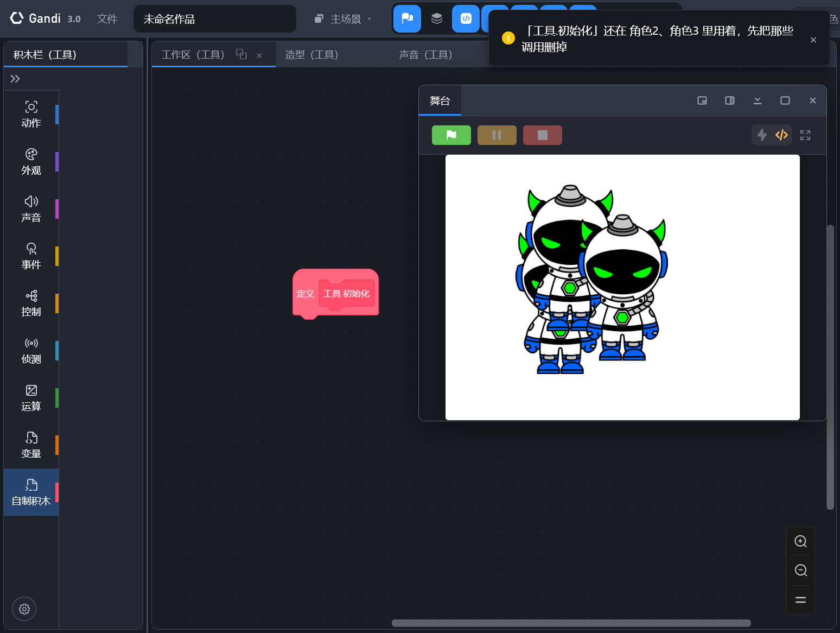Select the 自制积木 custom blocks category
Screen dimensions: 840x633
pos(31,492)
